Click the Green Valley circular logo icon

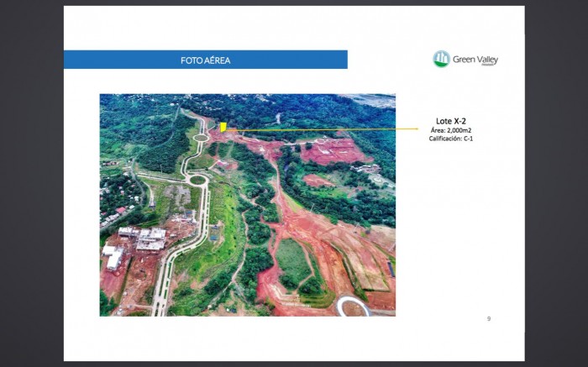pos(441,59)
